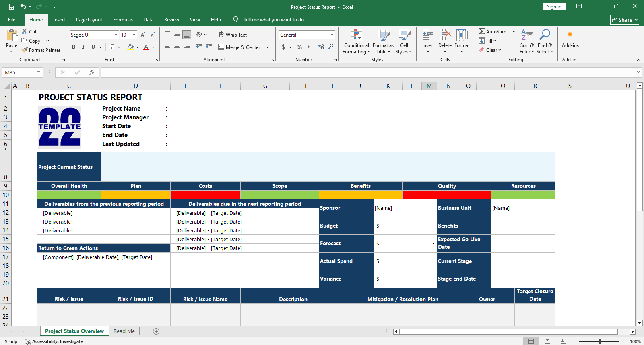Screen dimensions: 644x345
Task: Click the Decrease Indent icon
Action: click(x=199, y=47)
